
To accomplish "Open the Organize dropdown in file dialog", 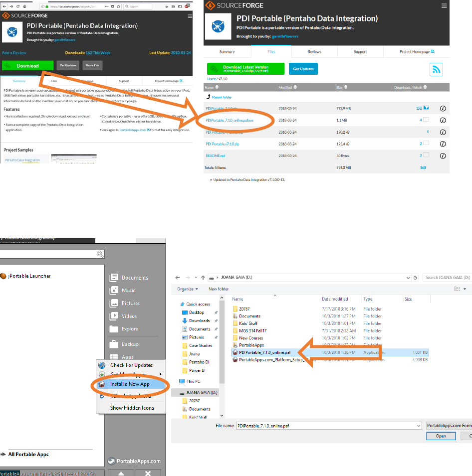I will pyautogui.click(x=188, y=289).
